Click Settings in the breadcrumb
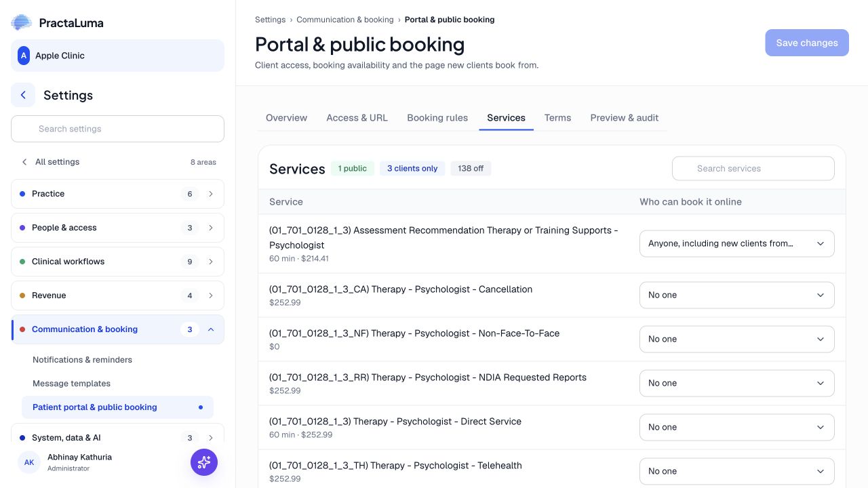Viewport: 868px width, 488px height. pyautogui.click(x=270, y=20)
